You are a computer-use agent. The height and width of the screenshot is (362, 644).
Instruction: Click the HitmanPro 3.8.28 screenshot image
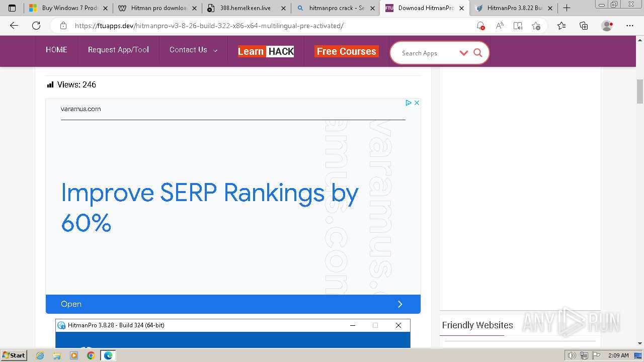[233, 332]
